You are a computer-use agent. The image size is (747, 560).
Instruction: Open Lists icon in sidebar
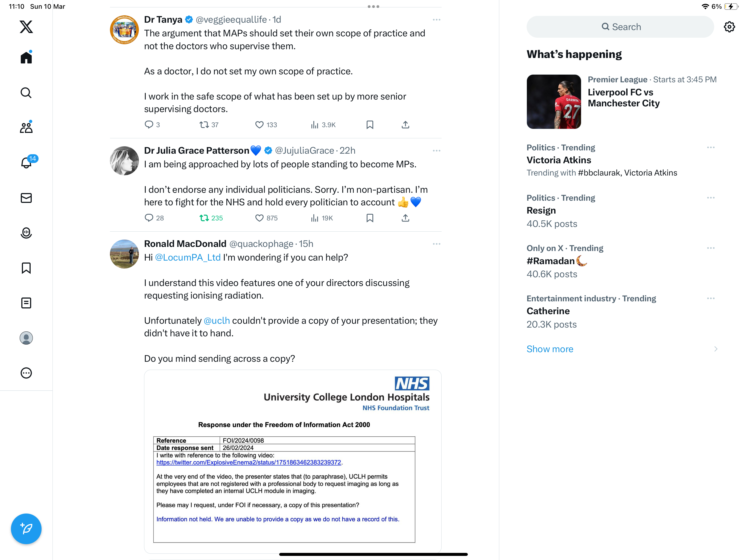tap(26, 303)
